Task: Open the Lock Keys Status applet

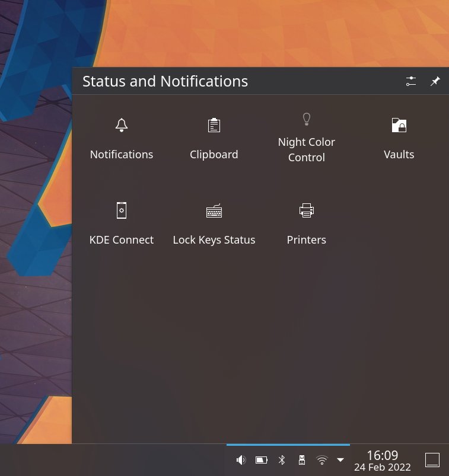Action: click(214, 210)
